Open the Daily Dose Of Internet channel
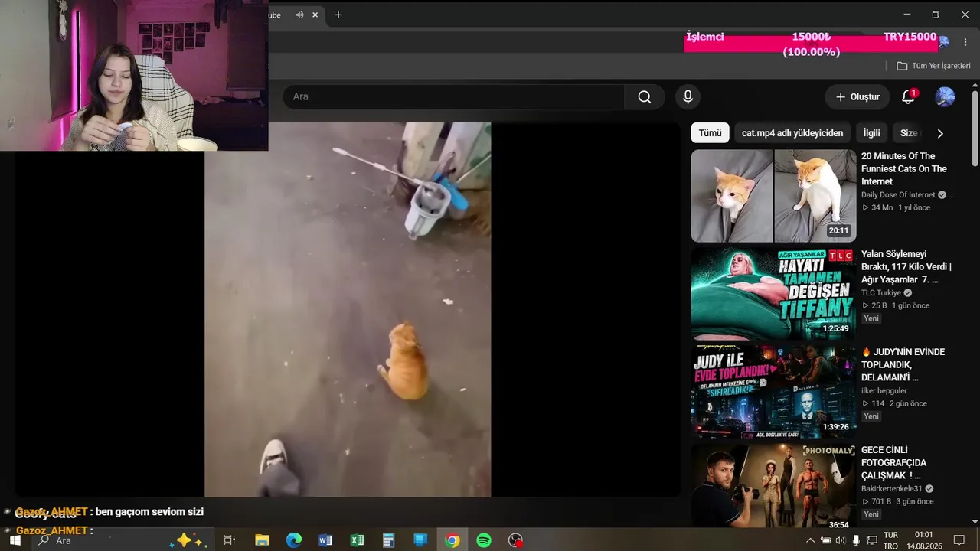 point(898,195)
